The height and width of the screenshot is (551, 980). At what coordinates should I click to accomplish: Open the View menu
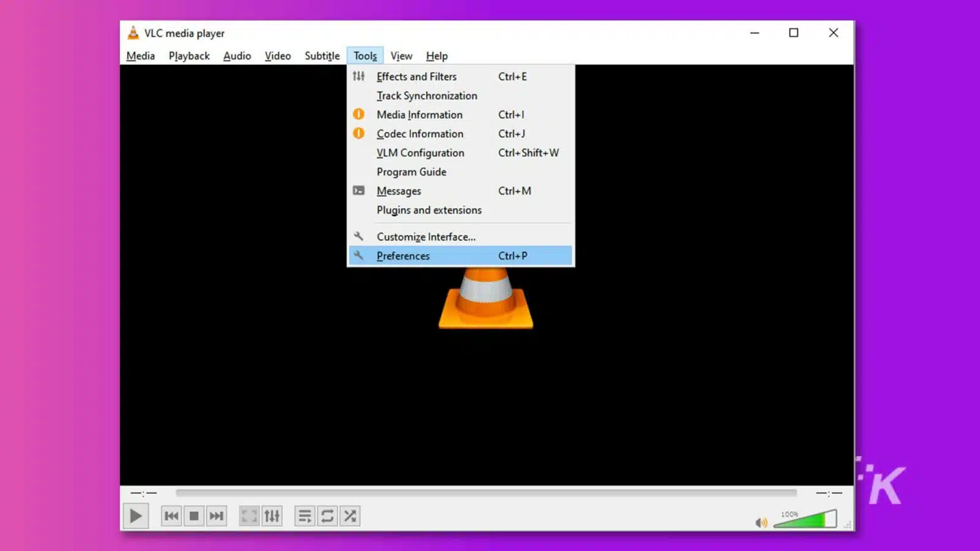pos(401,56)
